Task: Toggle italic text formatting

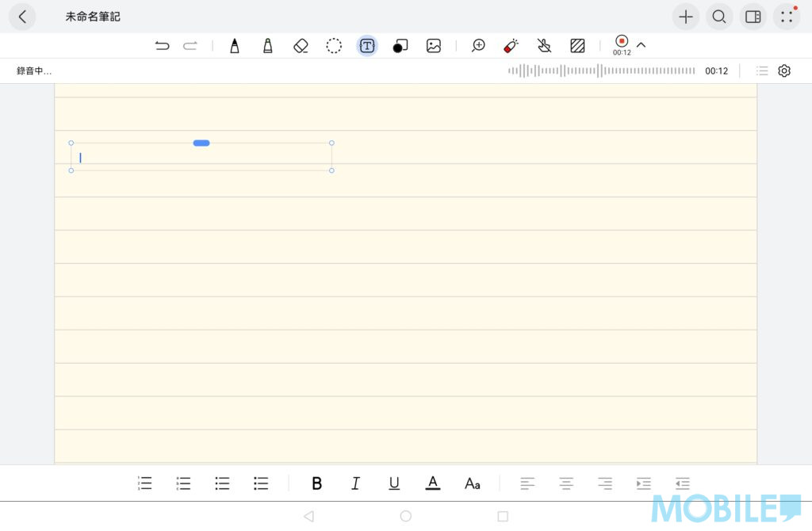Action: 355,483
